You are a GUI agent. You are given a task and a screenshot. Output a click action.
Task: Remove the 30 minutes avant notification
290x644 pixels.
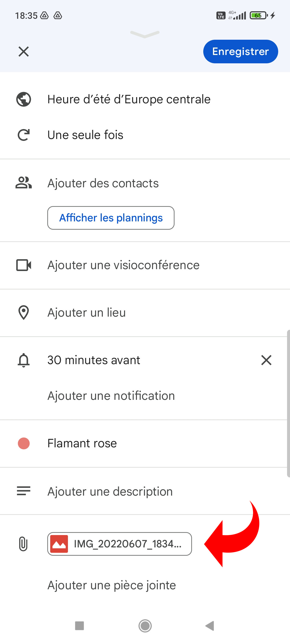(266, 360)
